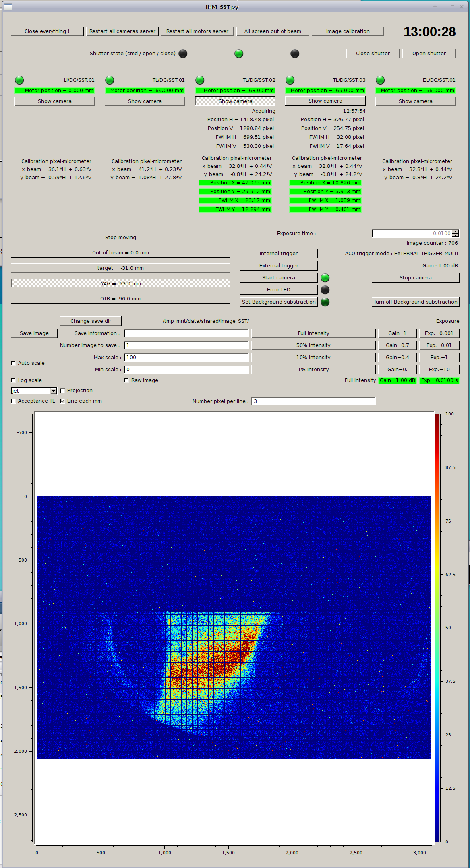
Task: Click the green middle shutter state LED
Action: pyautogui.click(x=239, y=54)
